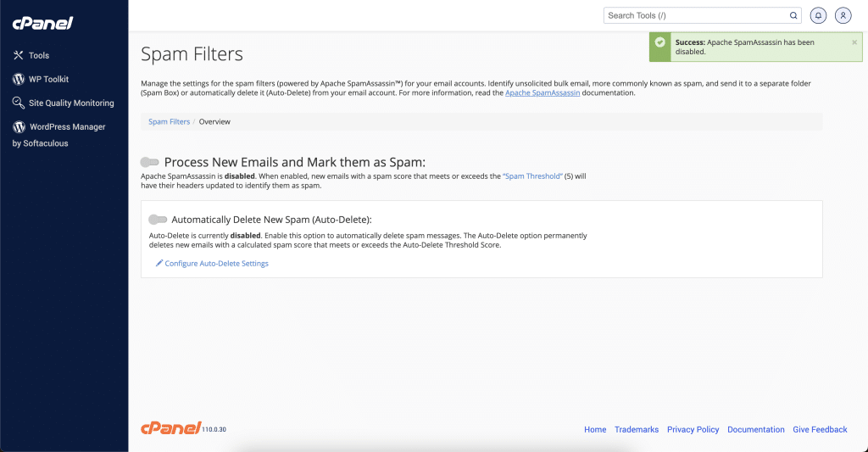Toggle Automatically Delete New Spam switch
This screenshot has height=452, width=868.
click(158, 220)
